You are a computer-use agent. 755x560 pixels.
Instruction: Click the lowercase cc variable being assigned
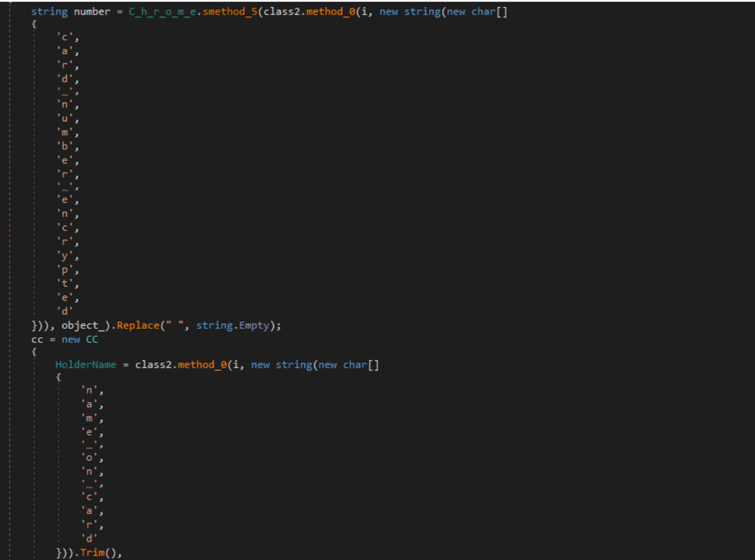tap(37, 339)
